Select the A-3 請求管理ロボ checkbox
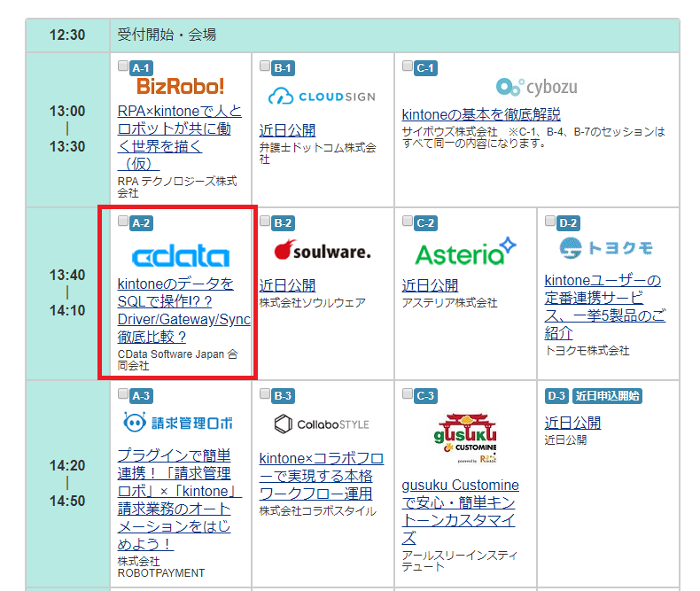The width and height of the screenshot is (700, 591). [x=123, y=393]
